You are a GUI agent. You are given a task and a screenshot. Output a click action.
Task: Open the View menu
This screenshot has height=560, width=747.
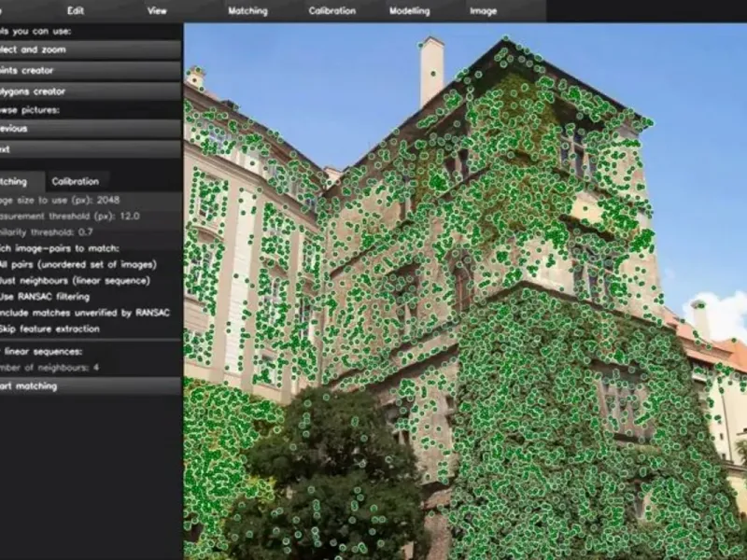pos(158,11)
